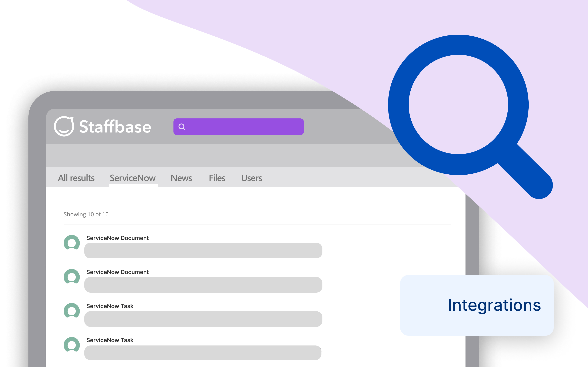Click the purple search input field

click(x=238, y=127)
